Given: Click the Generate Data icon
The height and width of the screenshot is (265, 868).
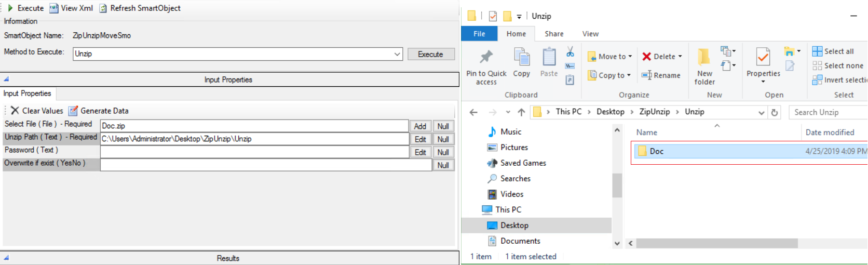Looking at the screenshot, I should [x=73, y=111].
